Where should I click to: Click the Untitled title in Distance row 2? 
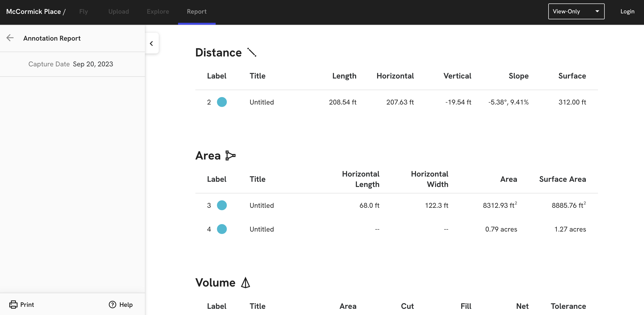[x=262, y=102]
